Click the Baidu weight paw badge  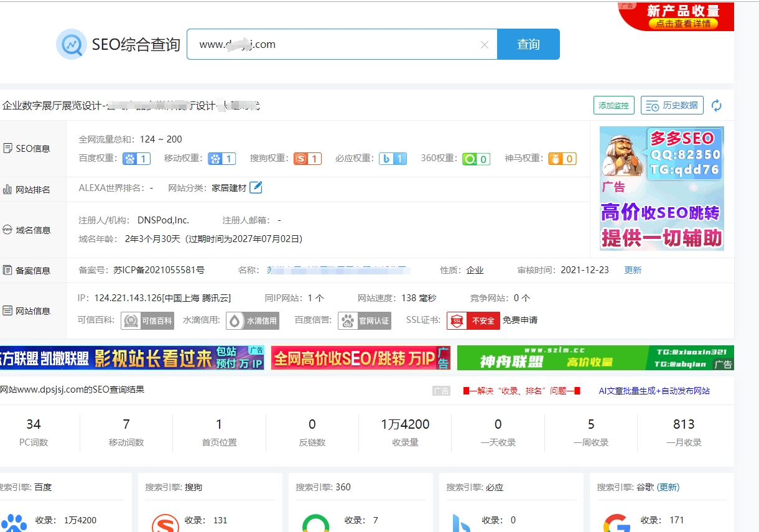point(136,159)
